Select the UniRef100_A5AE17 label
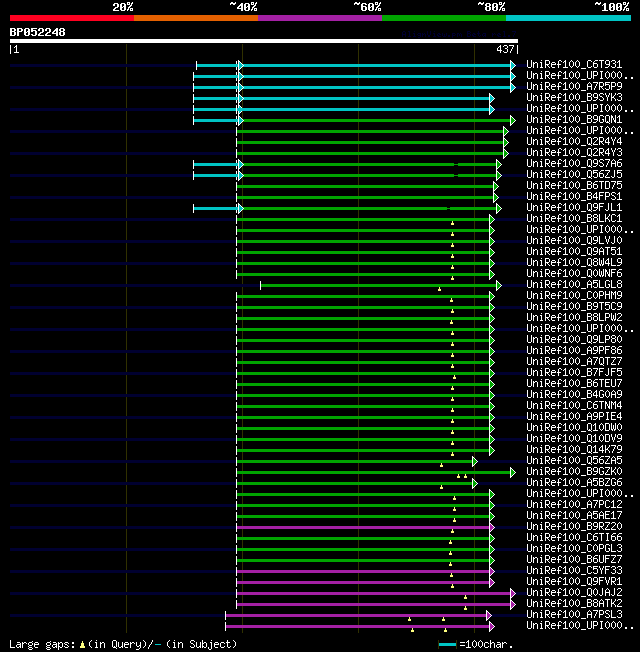The width and height of the screenshot is (640, 652). tap(574, 515)
